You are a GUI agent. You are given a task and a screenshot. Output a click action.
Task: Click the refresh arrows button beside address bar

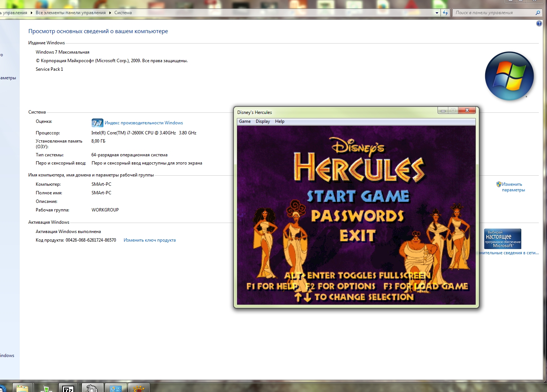tap(445, 13)
